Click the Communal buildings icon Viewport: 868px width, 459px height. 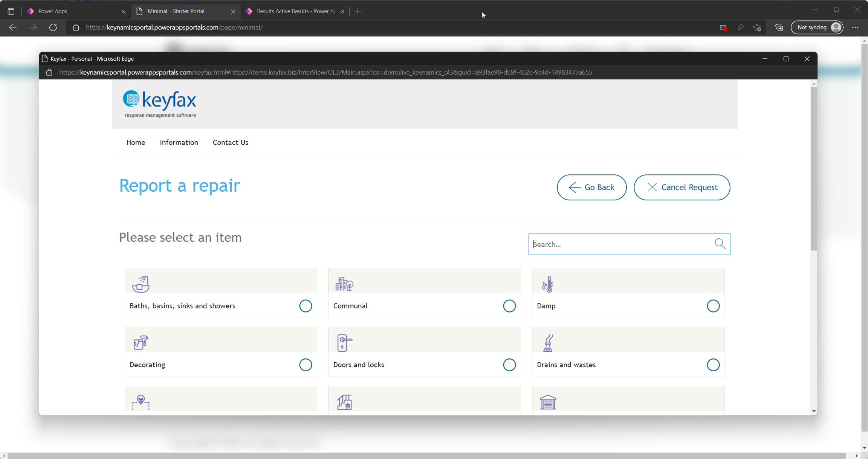pyautogui.click(x=344, y=284)
